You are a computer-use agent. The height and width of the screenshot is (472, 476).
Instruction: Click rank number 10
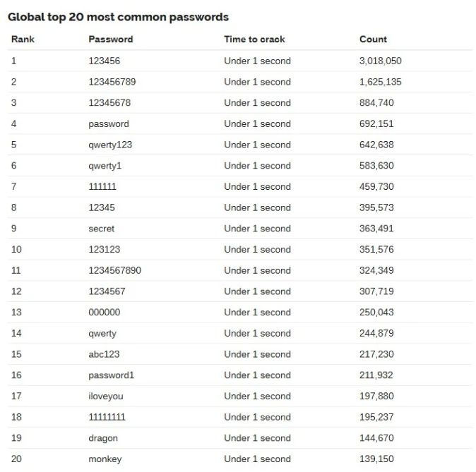click(16, 249)
